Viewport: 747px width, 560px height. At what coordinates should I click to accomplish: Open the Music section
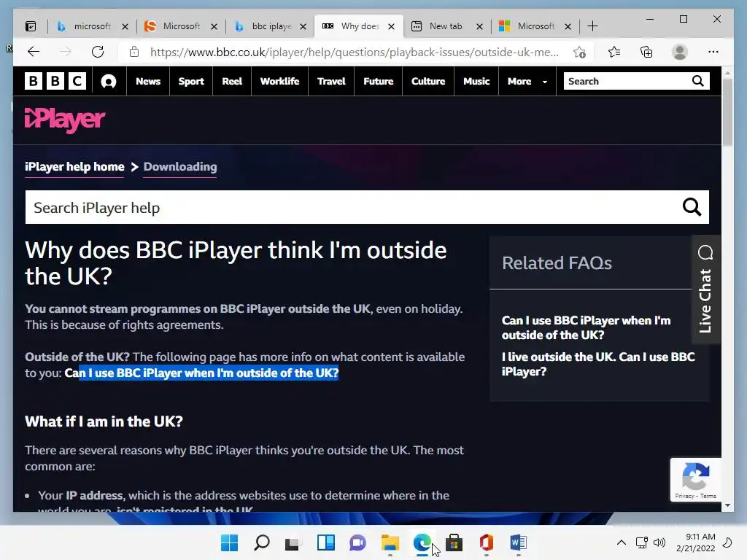[476, 82]
